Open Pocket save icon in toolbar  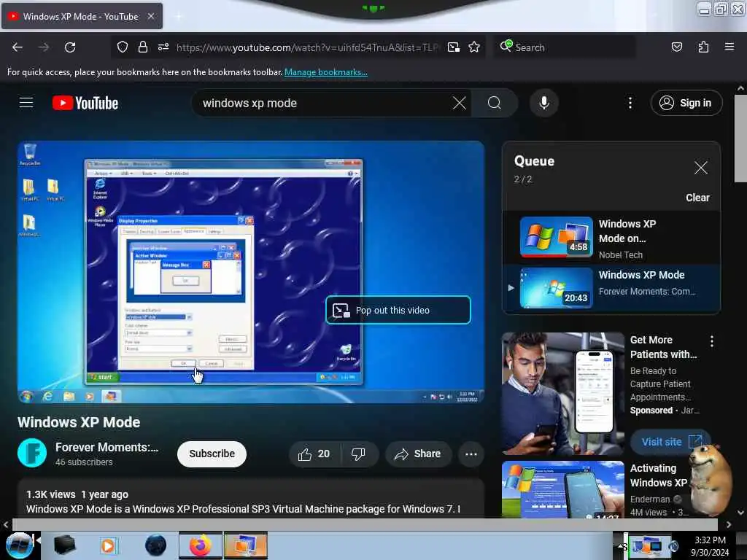click(x=676, y=47)
